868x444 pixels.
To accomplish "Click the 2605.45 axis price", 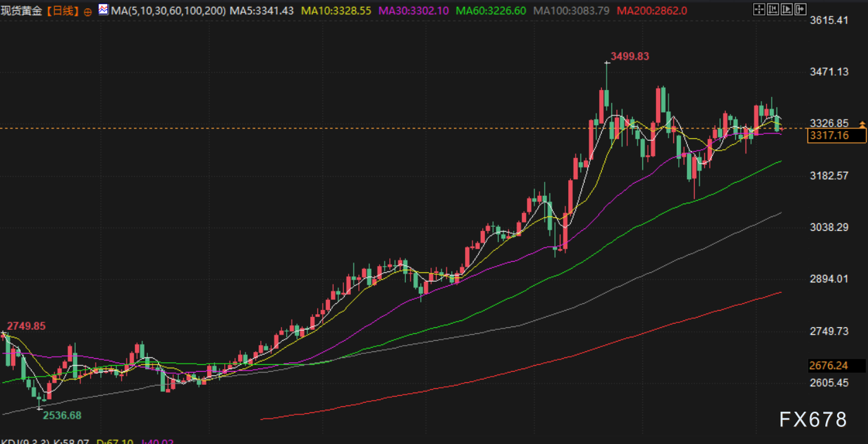I will (x=829, y=382).
